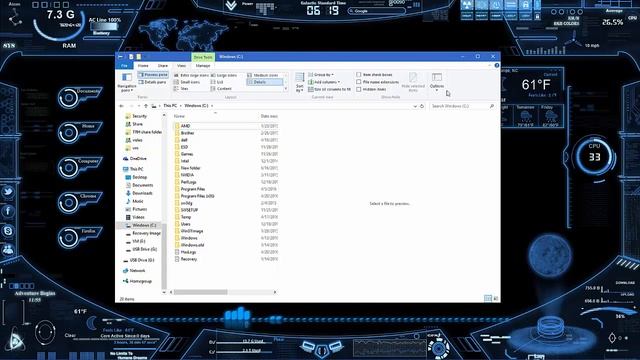Switch to the Share ribbon tab
Image resolution: width=640 pixels, height=360 pixels.
coord(162,65)
